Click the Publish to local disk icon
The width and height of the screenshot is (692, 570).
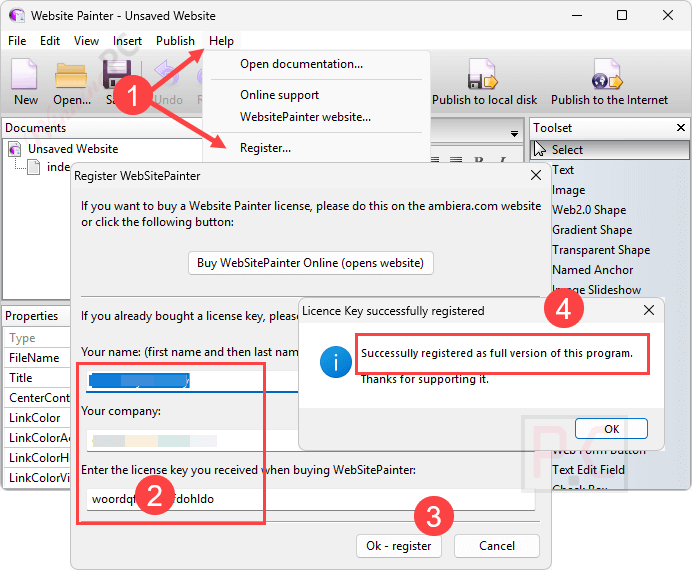click(483, 74)
